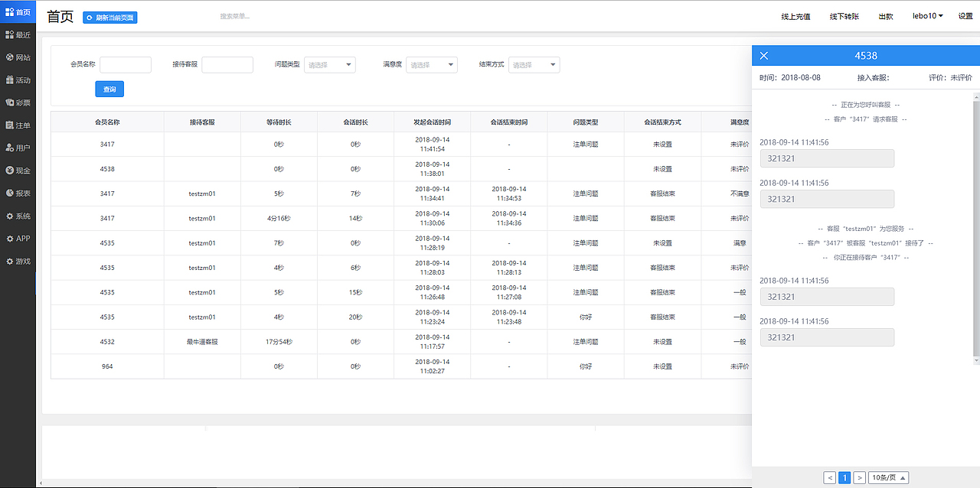The image size is (980, 488).
Task: Open the 最近 sidebar item
Action: pos(18,34)
